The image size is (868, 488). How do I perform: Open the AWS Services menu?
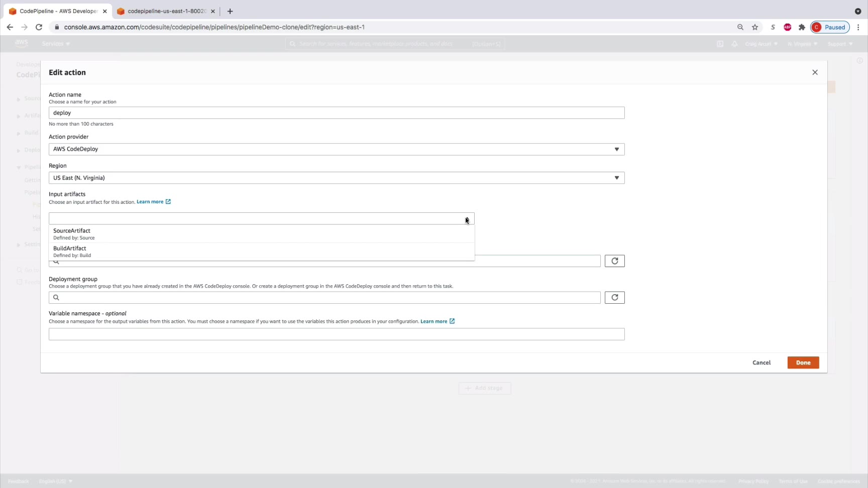pyautogui.click(x=56, y=44)
